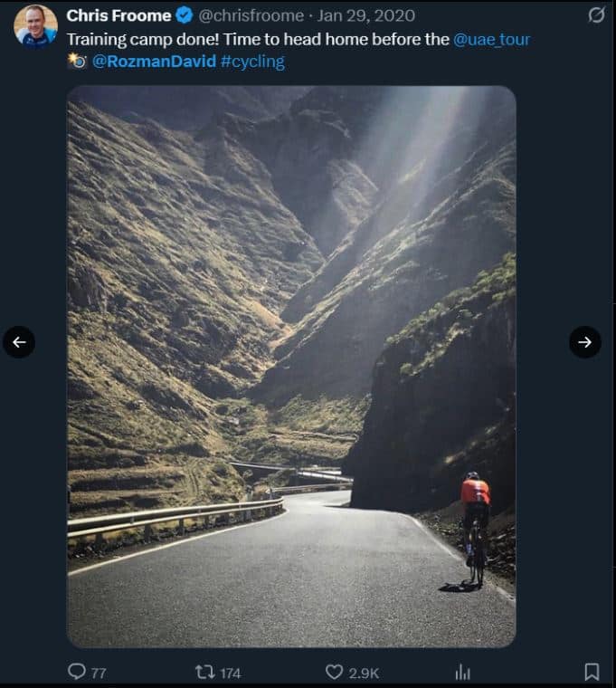
Task: Click the Grok icon at top right
Action: [596, 15]
